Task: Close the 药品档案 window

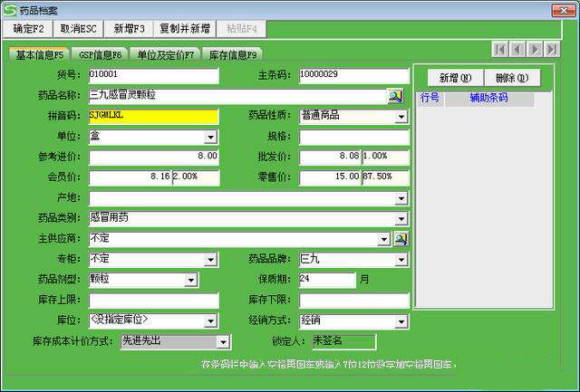Action: coord(564,11)
